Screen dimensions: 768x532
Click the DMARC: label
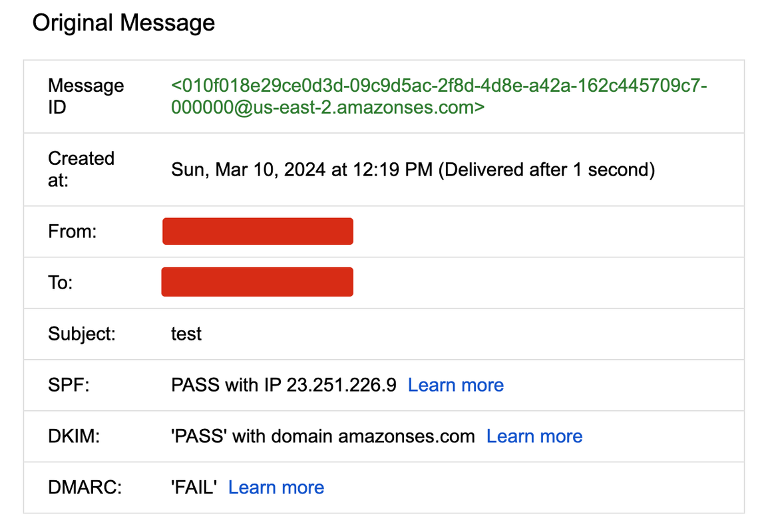(x=85, y=487)
